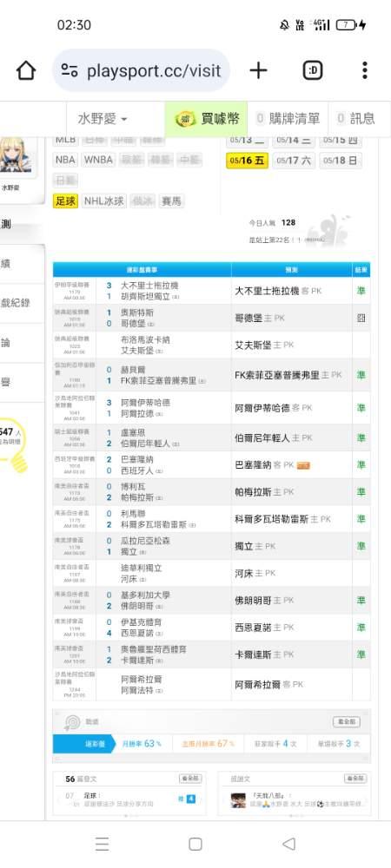The height and width of the screenshot is (868, 391).
Task: Select the 足球 sport filter
Action: tap(65, 201)
